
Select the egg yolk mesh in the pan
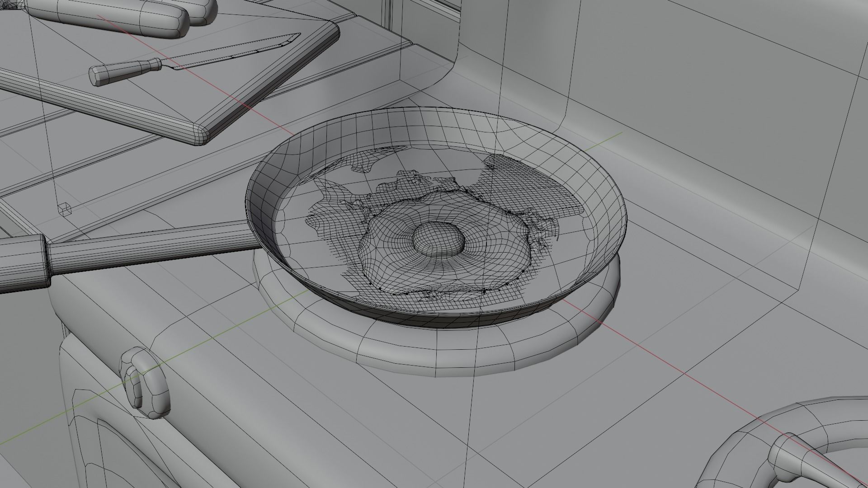(439, 239)
